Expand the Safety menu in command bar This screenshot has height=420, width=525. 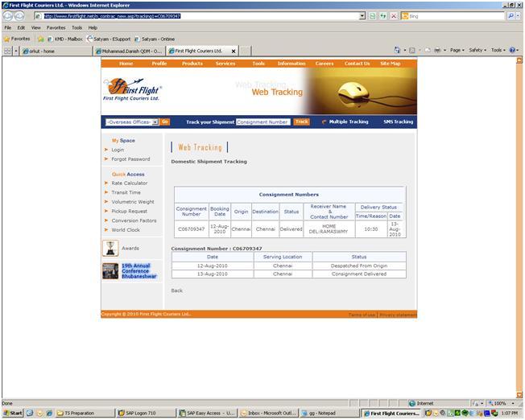click(x=477, y=50)
